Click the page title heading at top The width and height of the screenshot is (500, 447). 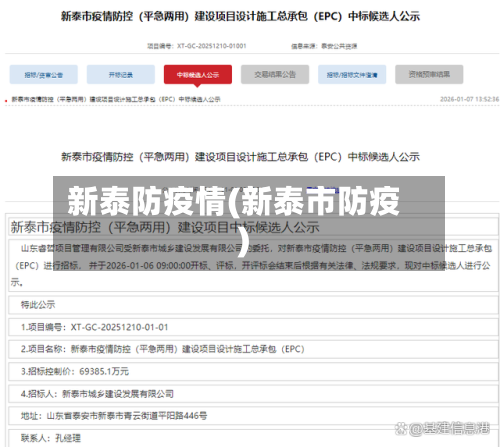[240, 16]
